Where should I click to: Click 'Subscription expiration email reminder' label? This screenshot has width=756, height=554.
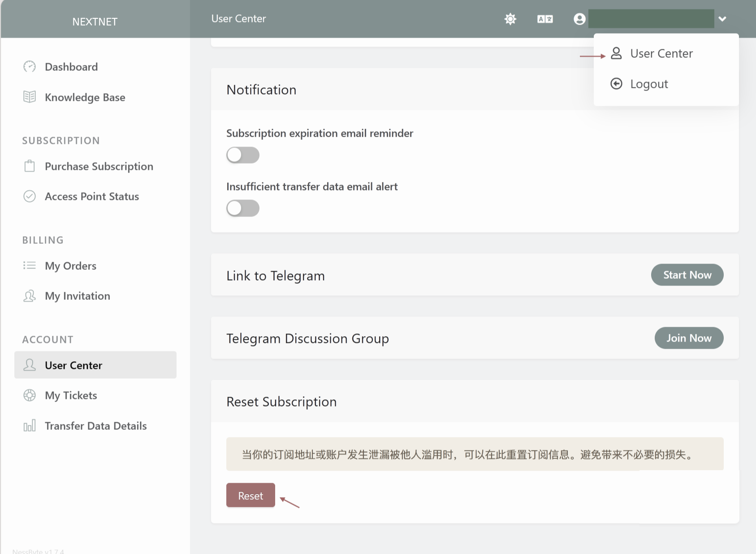click(x=320, y=133)
